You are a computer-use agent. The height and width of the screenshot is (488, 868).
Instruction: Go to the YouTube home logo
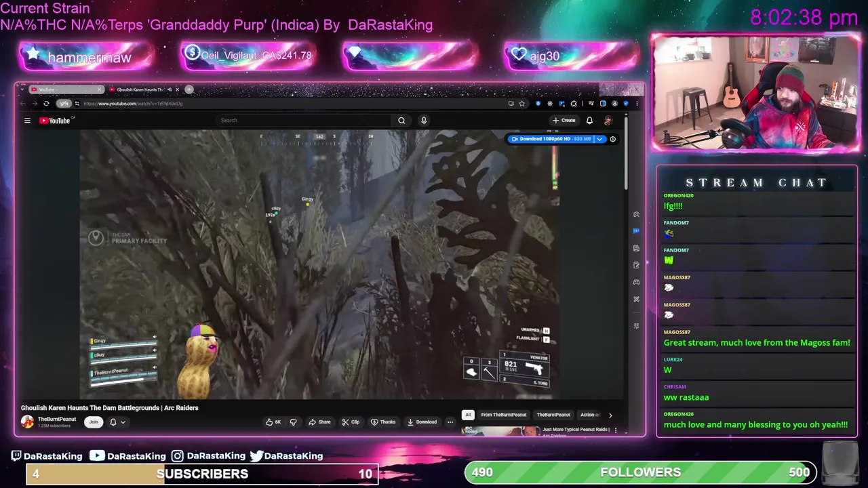(55, 121)
